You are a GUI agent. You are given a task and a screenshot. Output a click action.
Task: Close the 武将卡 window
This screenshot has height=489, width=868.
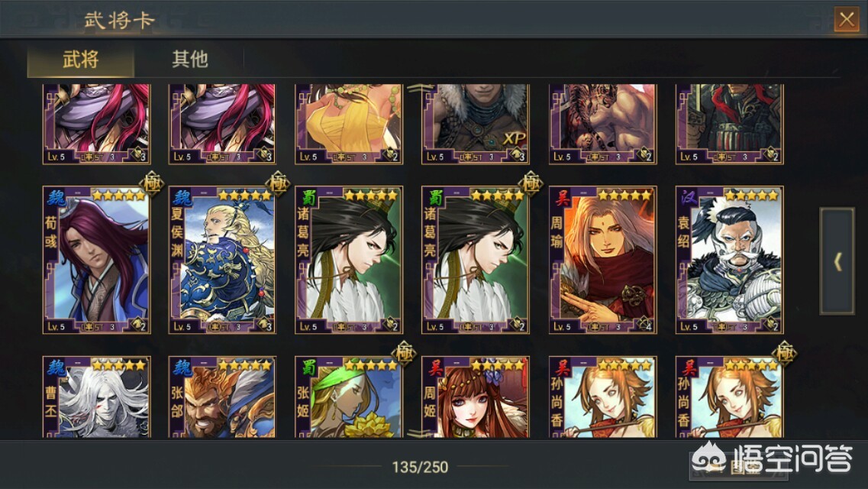pos(847,20)
